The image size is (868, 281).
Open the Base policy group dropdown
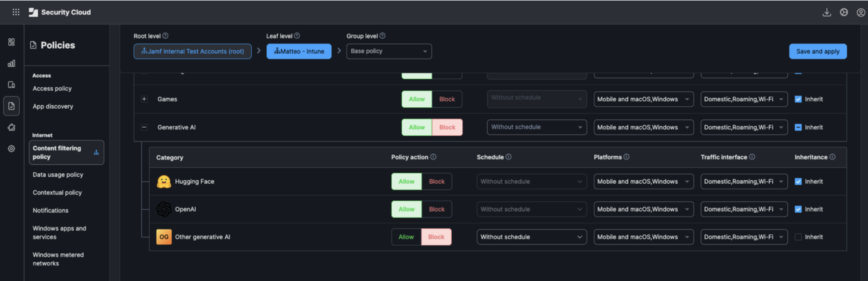point(389,51)
